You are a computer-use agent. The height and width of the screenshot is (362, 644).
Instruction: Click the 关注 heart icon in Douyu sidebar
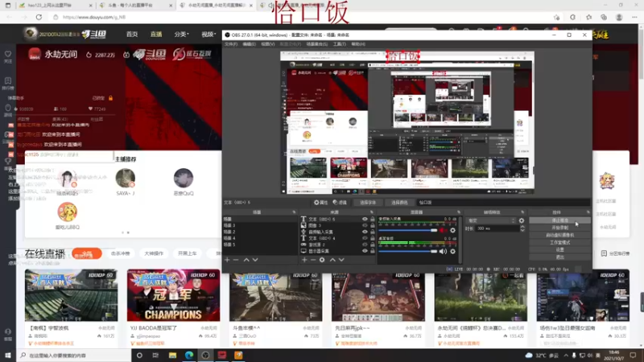point(8,54)
